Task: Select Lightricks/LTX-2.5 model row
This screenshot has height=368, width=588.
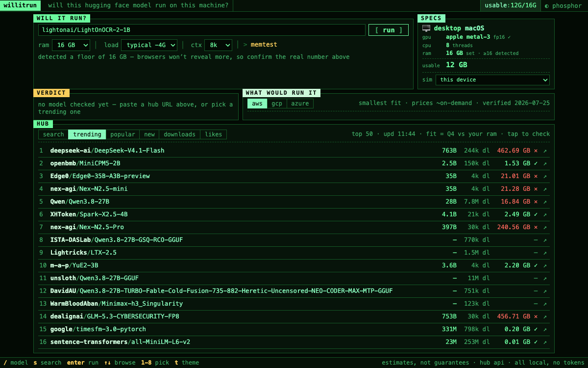Action: click(294, 253)
